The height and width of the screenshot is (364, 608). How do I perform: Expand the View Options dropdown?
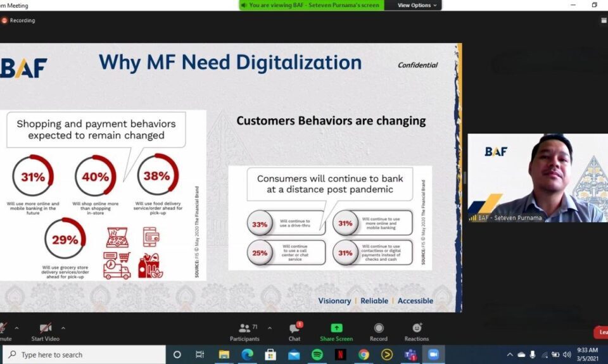417,5
